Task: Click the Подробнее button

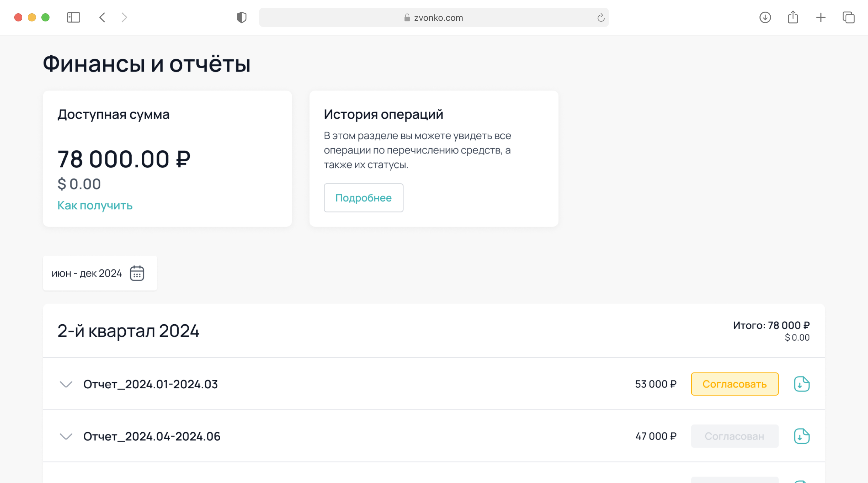Action: pyautogui.click(x=363, y=198)
